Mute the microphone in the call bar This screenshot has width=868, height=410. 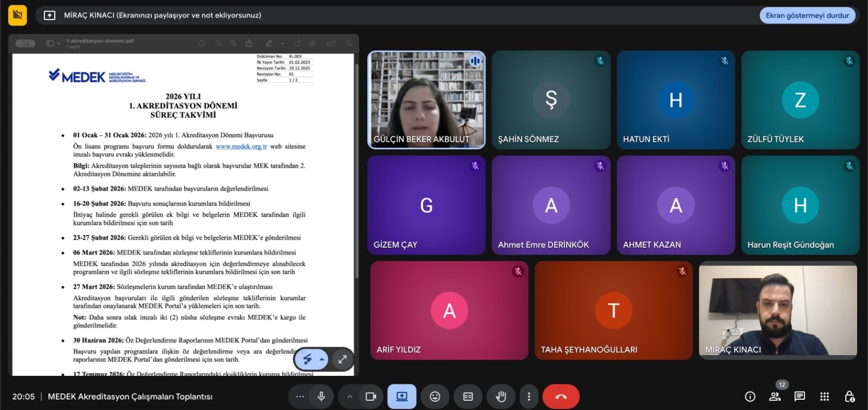[321, 396]
